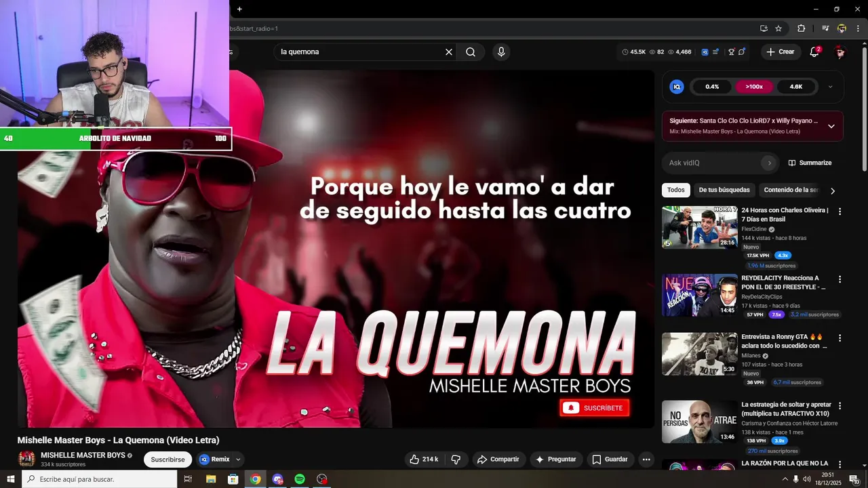Clear the 'la quemona' search text with X
Screen dimensions: 868x488
pyautogui.click(x=449, y=52)
